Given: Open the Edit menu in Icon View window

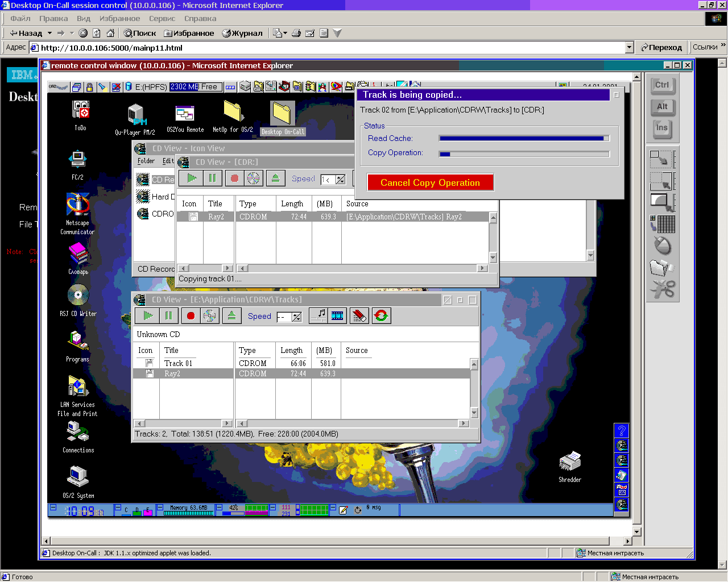Looking at the screenshot, I should [x=168, y=161].
